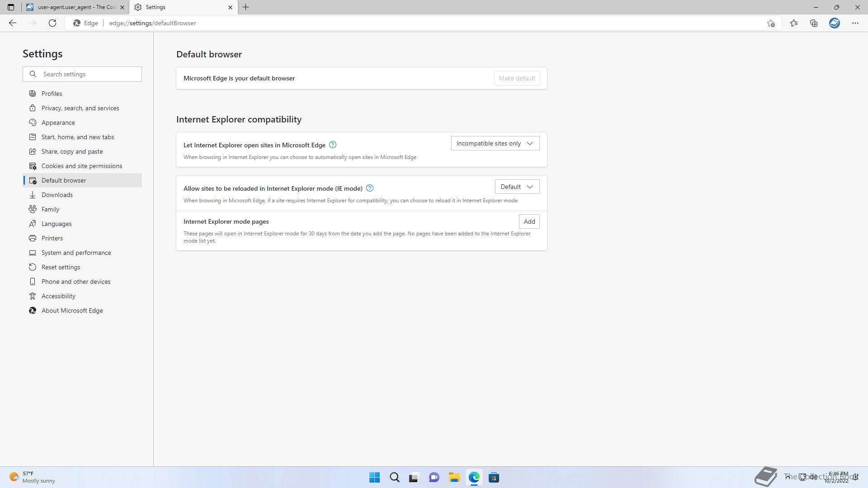Switch to user-agent.user_agent tab
The image size is (868, 488).
pyautogui.click(x=75, y=7)
